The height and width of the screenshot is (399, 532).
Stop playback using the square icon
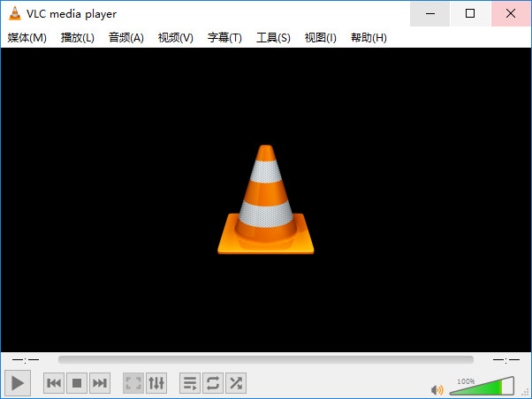[x=77, y=383]
